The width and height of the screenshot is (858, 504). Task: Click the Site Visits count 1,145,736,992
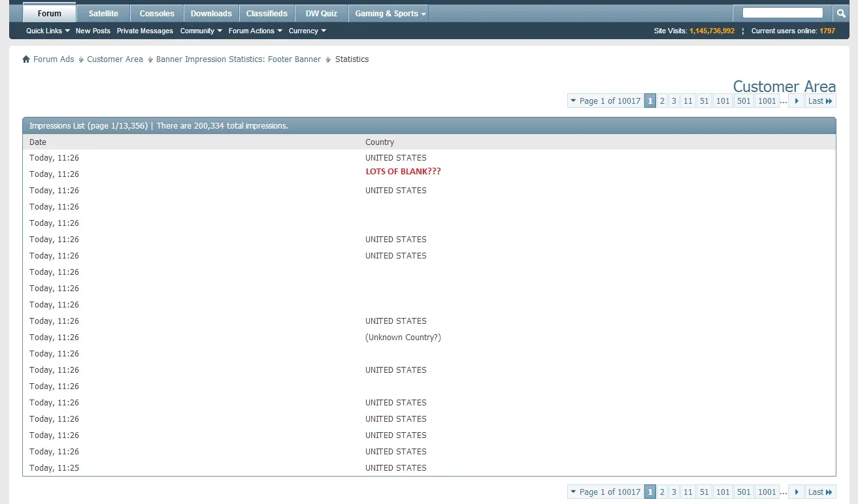coord(712,31)
